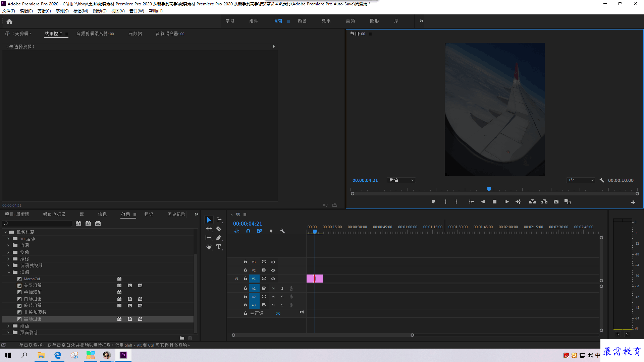Expand the 缩放 folder
The width and height of the screenshot is (644, 362).
(x=8, y=326)
